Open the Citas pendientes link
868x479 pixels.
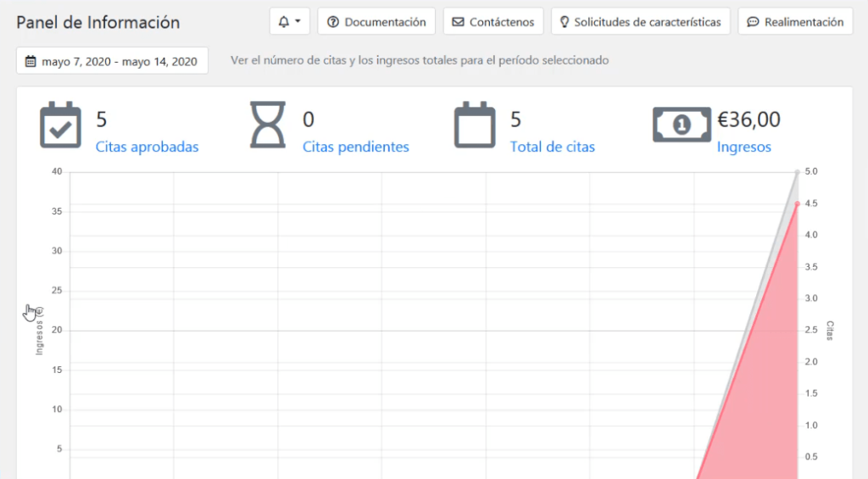(355, 147)
